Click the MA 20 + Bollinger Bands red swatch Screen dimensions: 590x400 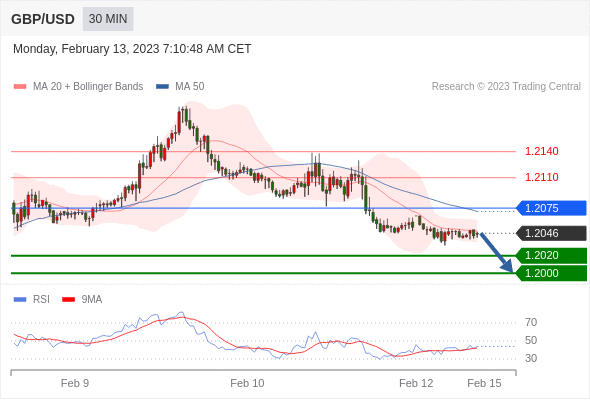[20, 87]
